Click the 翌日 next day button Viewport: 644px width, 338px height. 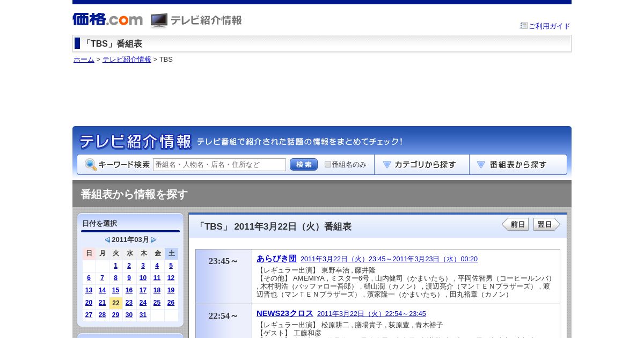pyautogui.click(x=547, y=224)
